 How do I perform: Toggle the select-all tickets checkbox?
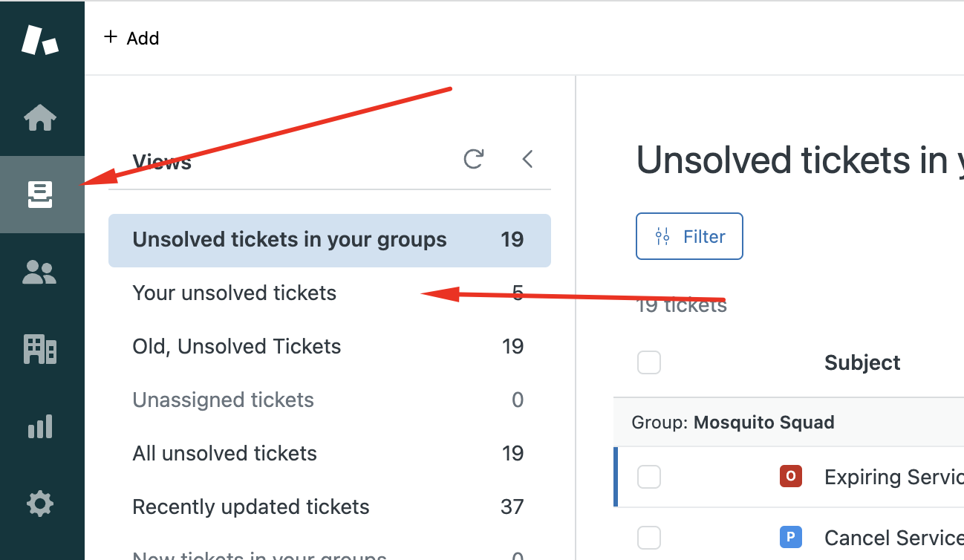pos(649,362)
